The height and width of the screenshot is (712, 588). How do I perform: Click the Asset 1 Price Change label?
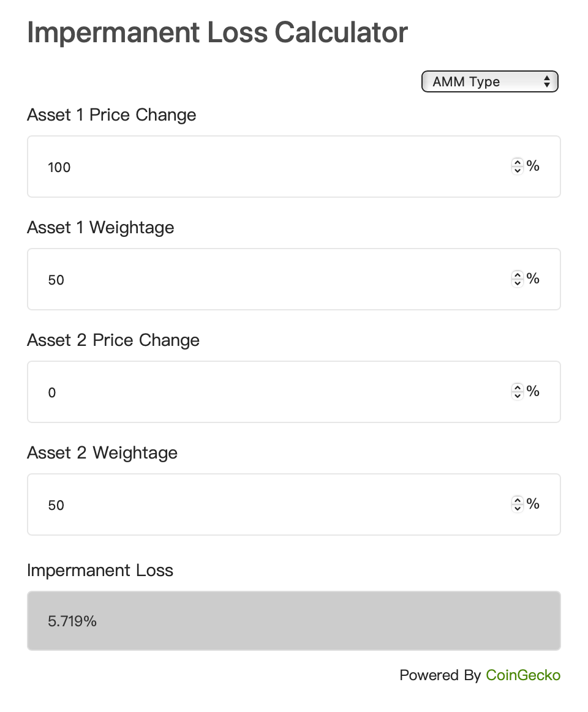point(112,115)
